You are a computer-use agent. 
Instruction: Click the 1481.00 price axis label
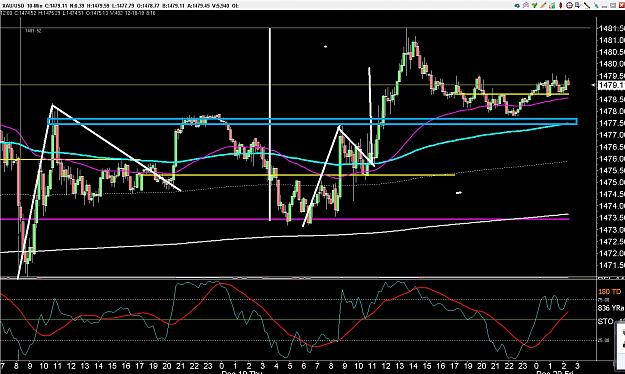coord(611,40)
